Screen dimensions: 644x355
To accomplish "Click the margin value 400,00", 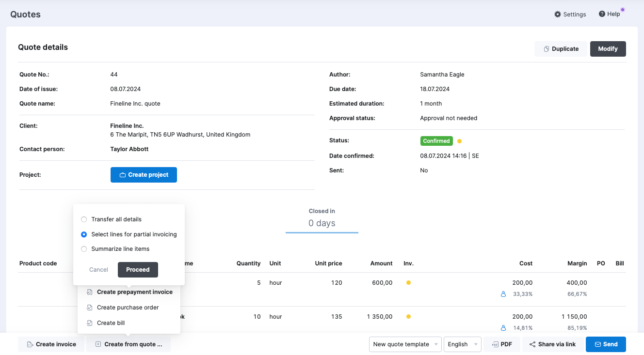I will pyautogui.click(x=577, y=283).
